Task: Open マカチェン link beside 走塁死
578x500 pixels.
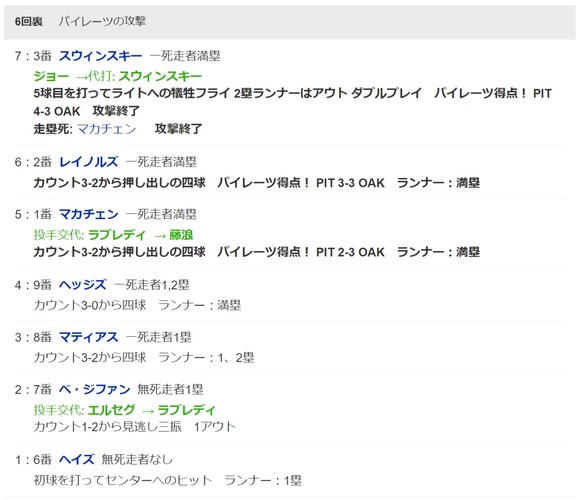Action: click(107, 129)
